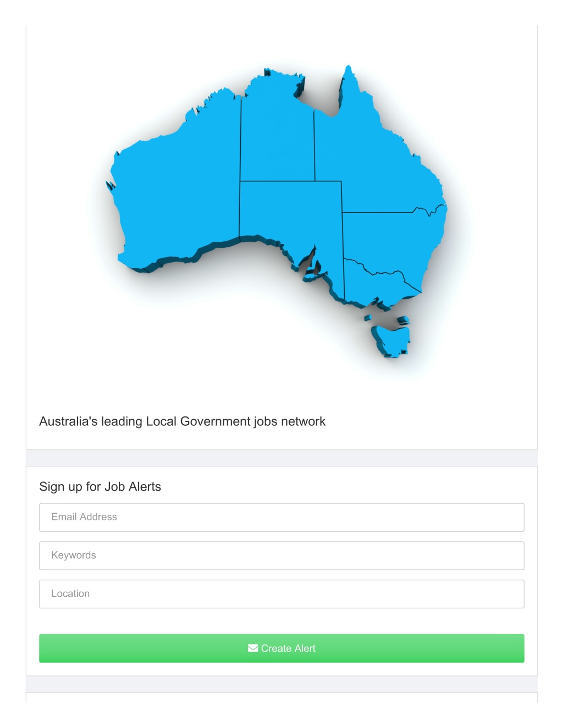Select Tasmania island on the map
Viewport: 563px width, 728px height.
tap(391, 341)
